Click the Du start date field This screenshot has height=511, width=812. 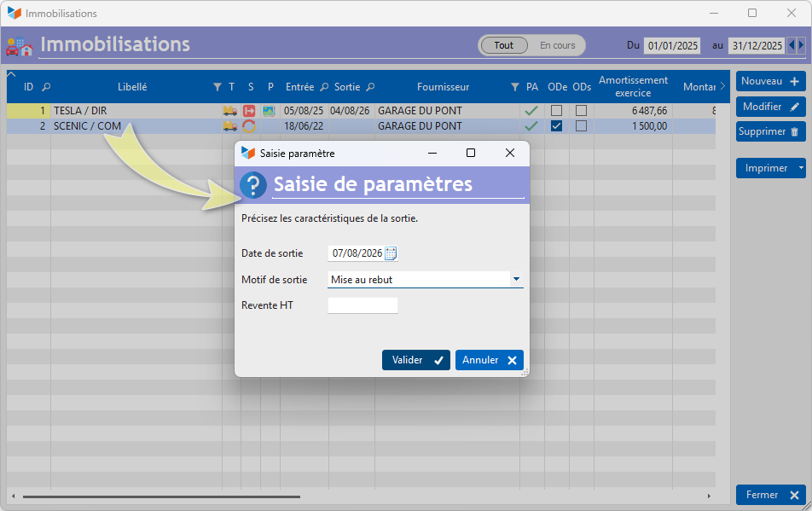point(672,45)
